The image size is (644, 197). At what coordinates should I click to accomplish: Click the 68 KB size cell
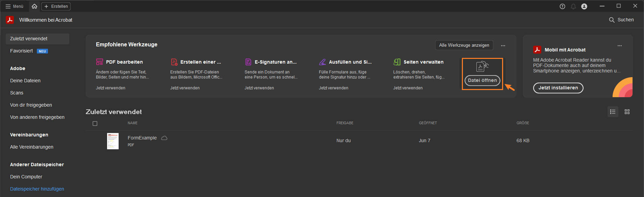click(523, 140)
